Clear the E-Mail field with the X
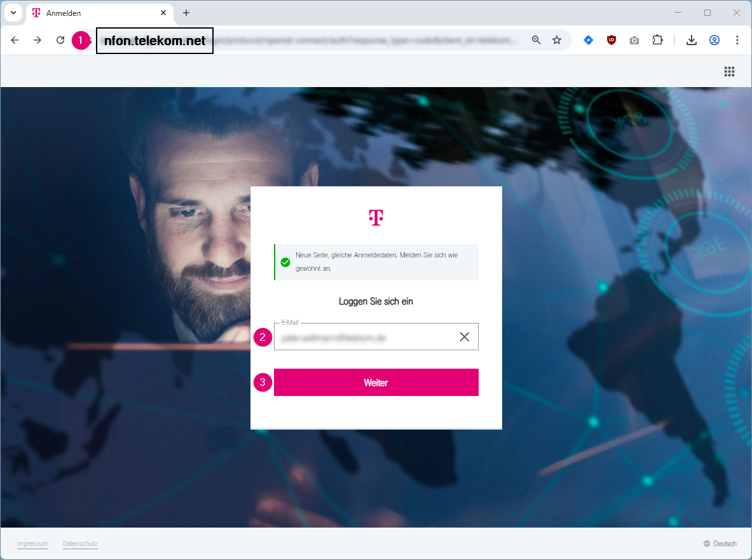 coord(464,337)
